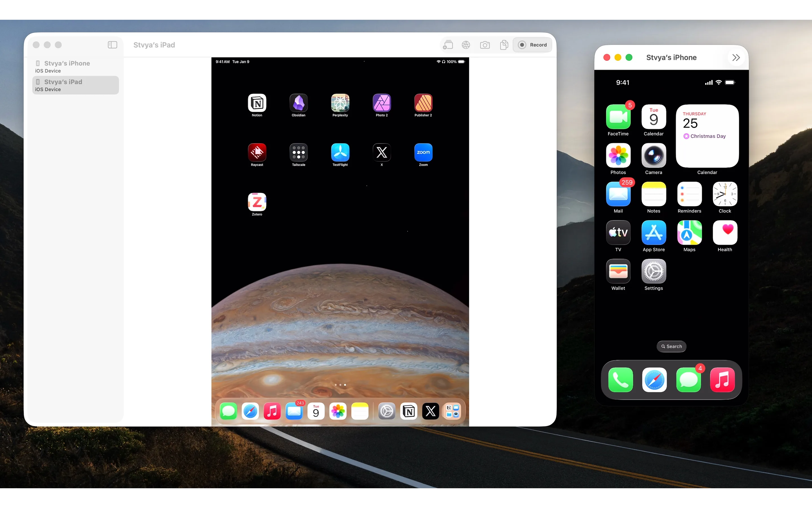Tap Phone icon in the iPhone dock
Image resolution: width=812 pixels, height=508 pixels.
620,380
